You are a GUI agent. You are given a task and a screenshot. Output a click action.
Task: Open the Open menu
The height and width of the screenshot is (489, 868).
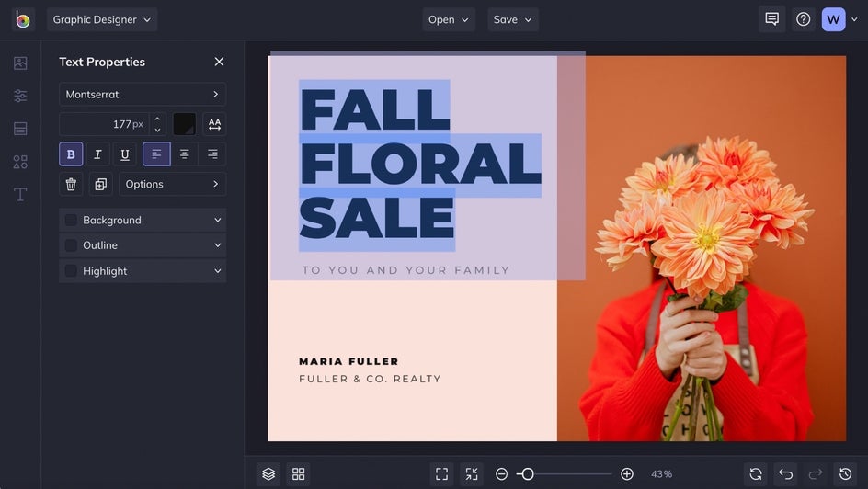(x=449, y=19)
